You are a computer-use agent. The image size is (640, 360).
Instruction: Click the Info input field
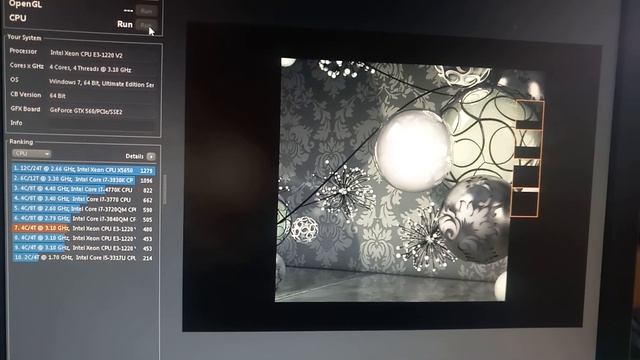click(102, 124)
